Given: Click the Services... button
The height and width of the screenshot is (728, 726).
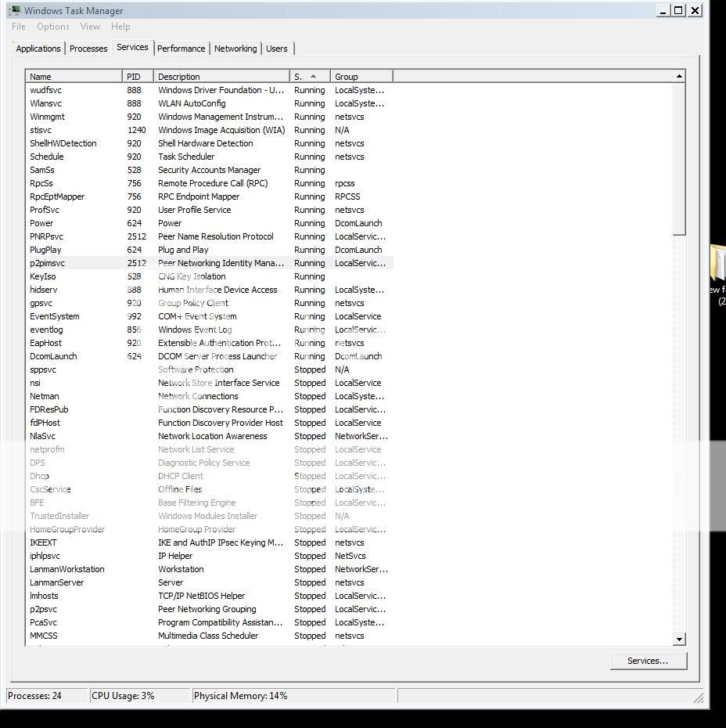Looking at the screenshot, I should (648, 661).
